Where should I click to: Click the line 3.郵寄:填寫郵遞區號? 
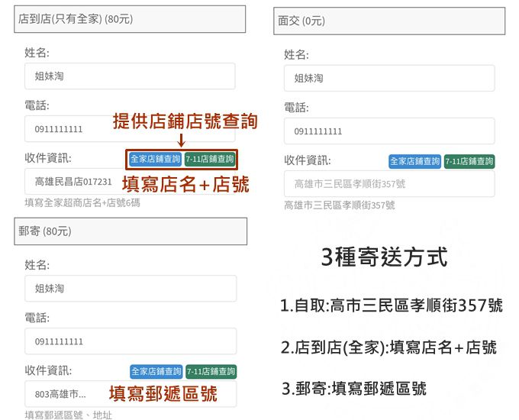(x=354, y=389)
